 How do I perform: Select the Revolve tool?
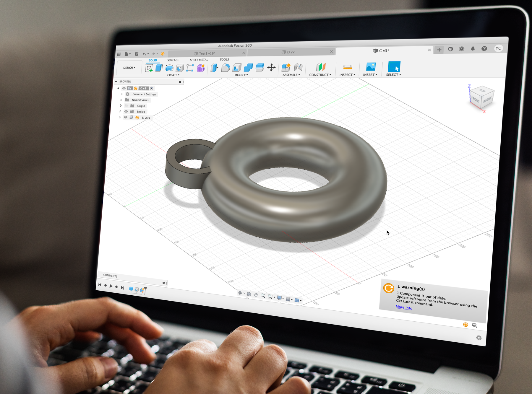169,68
